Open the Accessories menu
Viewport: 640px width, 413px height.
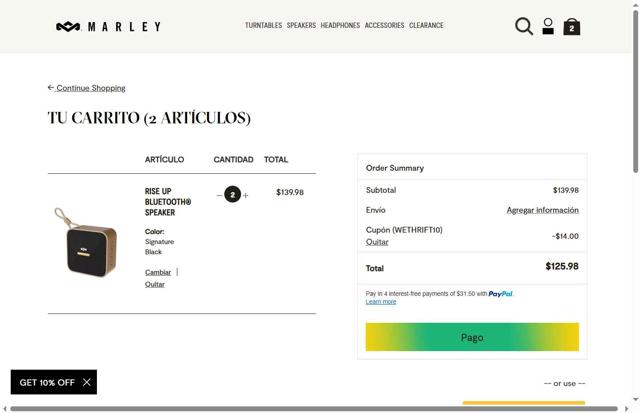point(384,25)
